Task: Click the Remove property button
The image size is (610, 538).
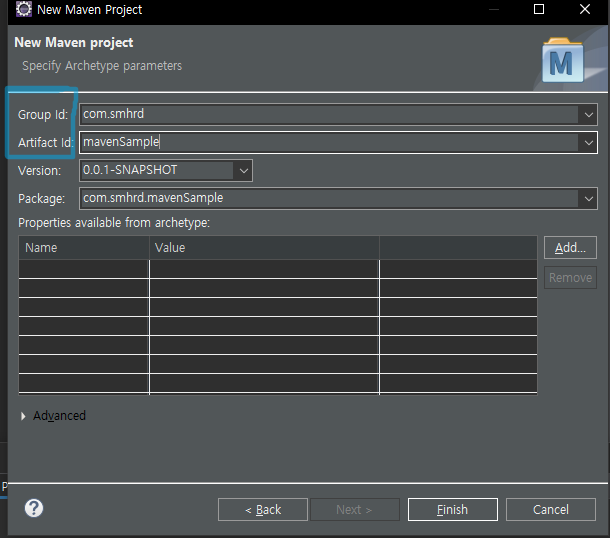Action: click(570, 277)
